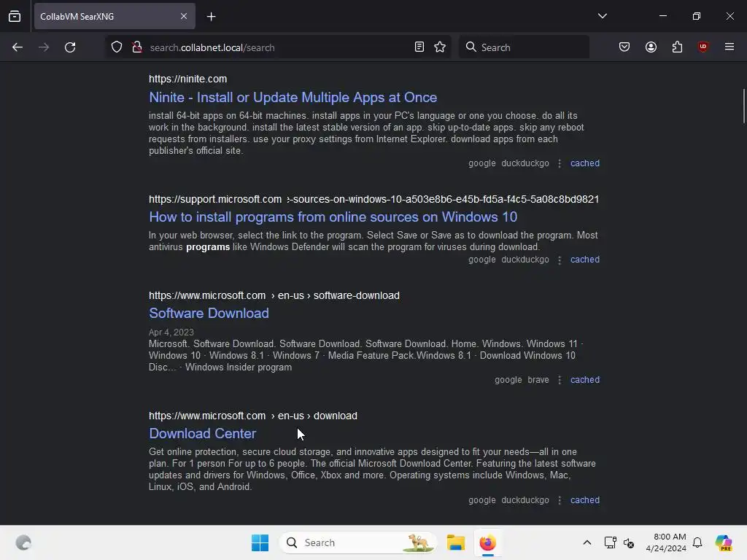This screenshot has height=560, width=747.
Task: Open the Download Center result link
Action: pos(203,434)
